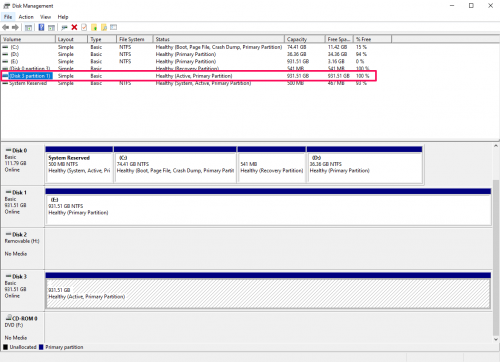Select the Disk 3 partition 1 volume row
The width and height of the screenshot is (500, 362).
click(189, 76)
